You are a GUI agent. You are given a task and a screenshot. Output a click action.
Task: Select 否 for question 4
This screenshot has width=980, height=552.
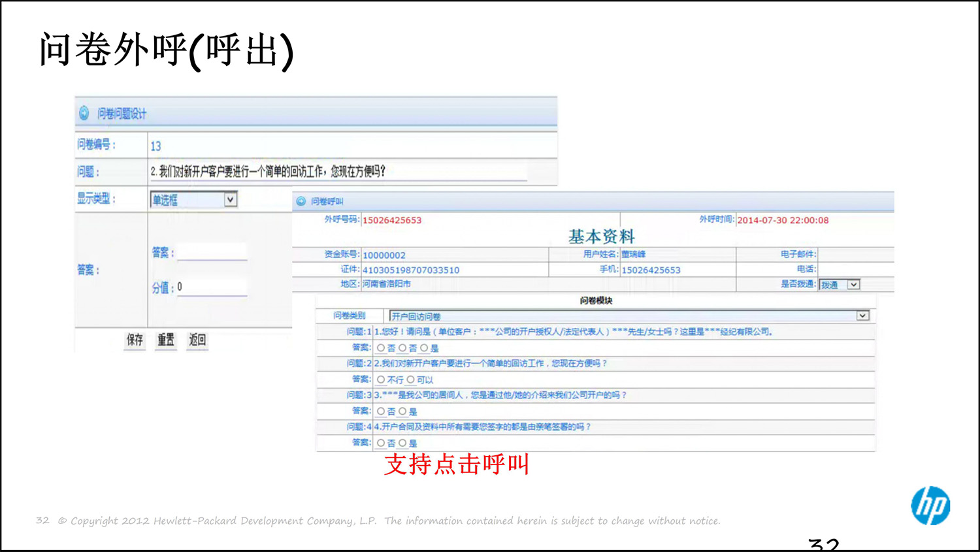coord(380,444)
